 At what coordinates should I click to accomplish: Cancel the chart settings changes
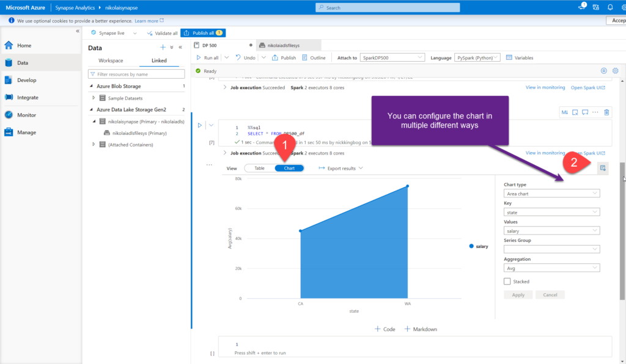click(x=550, y=295)
